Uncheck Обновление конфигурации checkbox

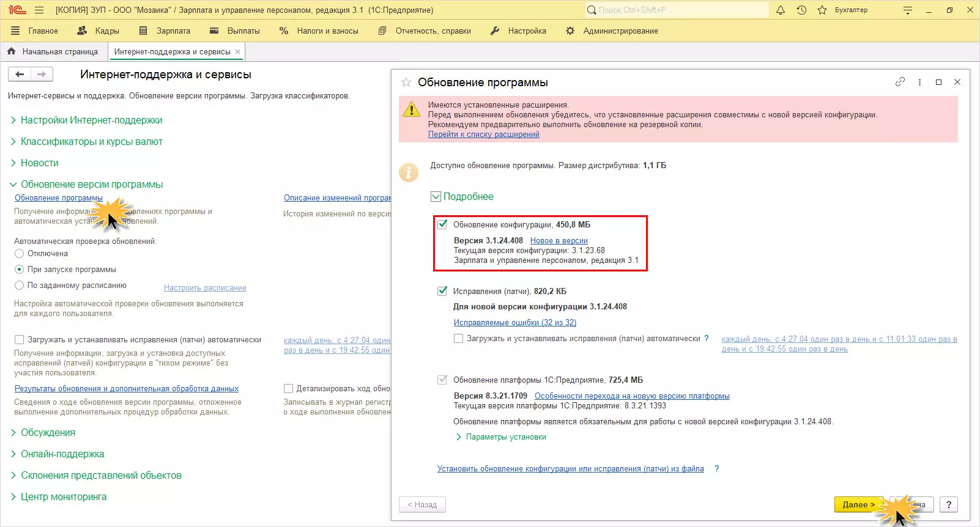442,224
